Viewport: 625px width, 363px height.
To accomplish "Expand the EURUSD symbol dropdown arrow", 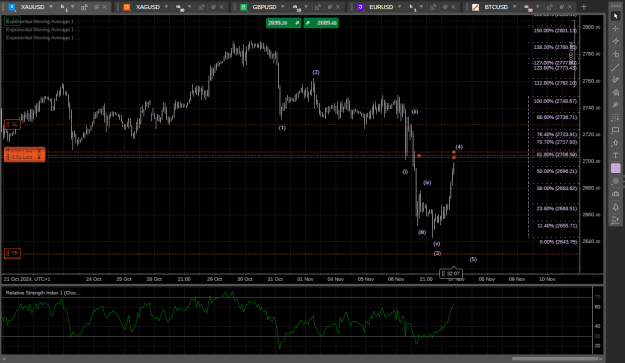I will pos(399,7).
